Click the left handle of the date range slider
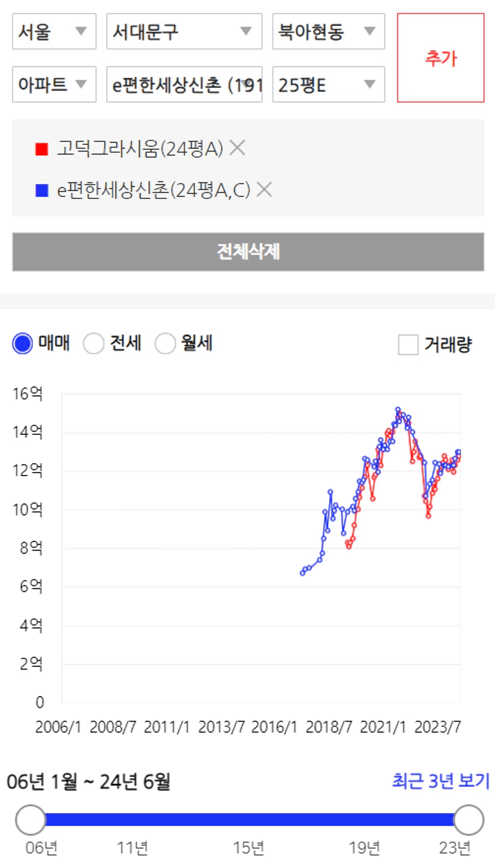495x868 pixels. [31, 819]
